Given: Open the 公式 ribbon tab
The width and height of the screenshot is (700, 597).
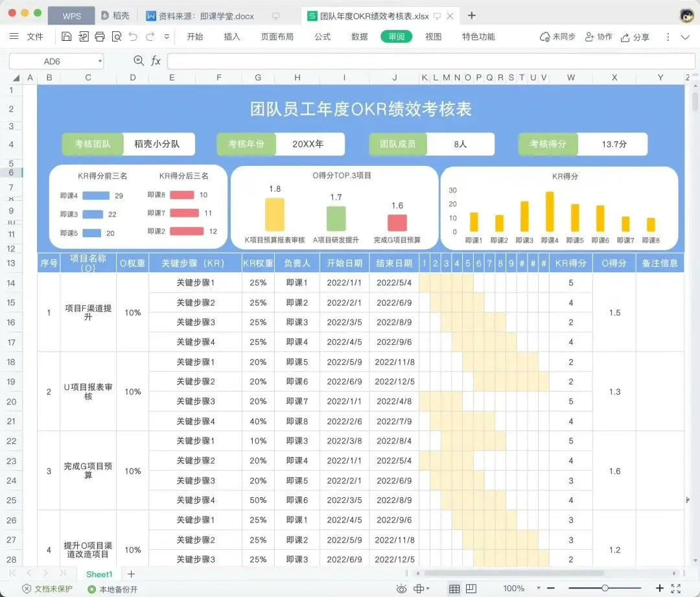Looking at the screenshot, I should click(x=322, y=36).
